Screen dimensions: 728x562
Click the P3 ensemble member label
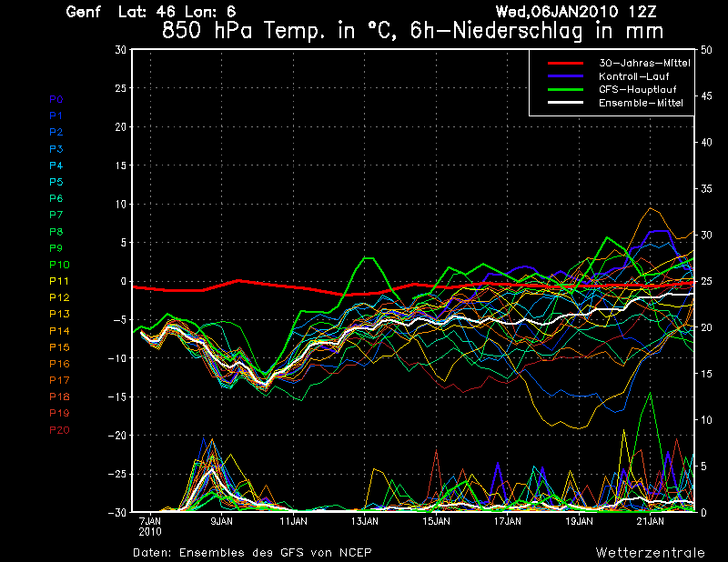[x=56, y=149]
